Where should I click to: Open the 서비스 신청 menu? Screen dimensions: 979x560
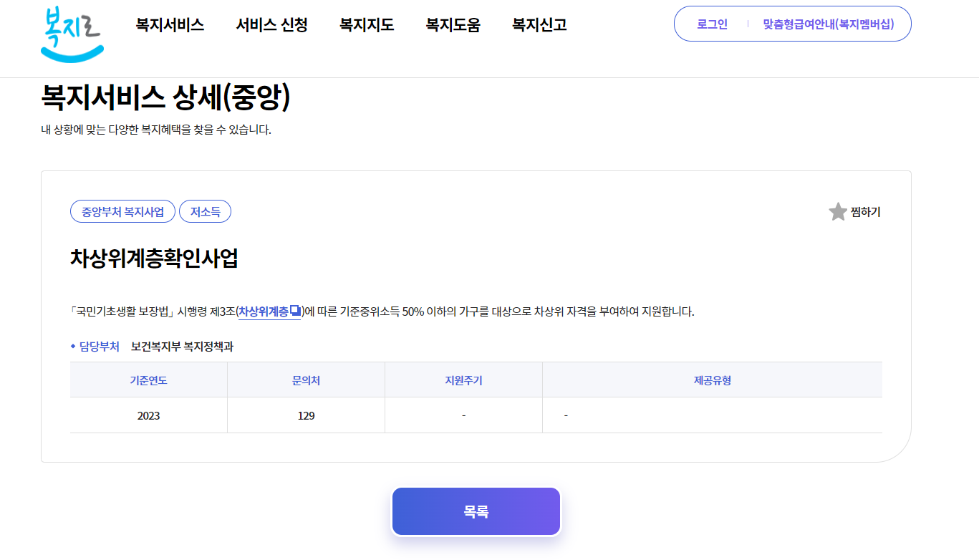click(x=271, y=24)
